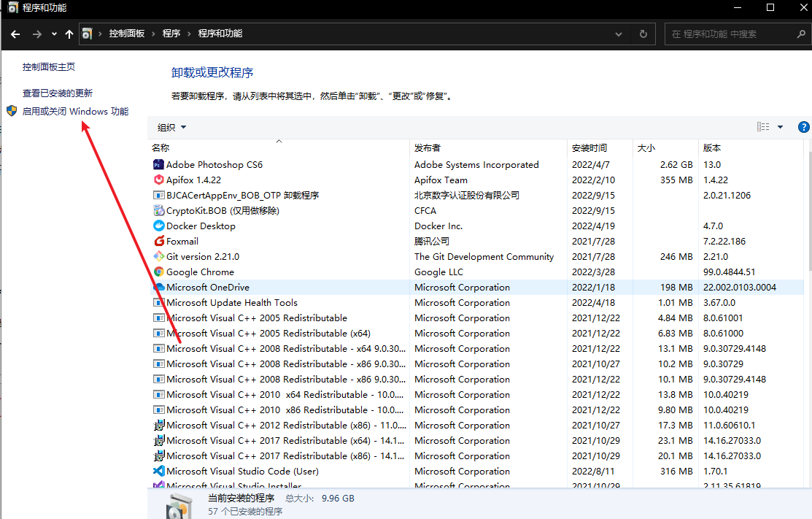Open recent locations dropdown arrow

pyautogui.click(x=54, y=34)
